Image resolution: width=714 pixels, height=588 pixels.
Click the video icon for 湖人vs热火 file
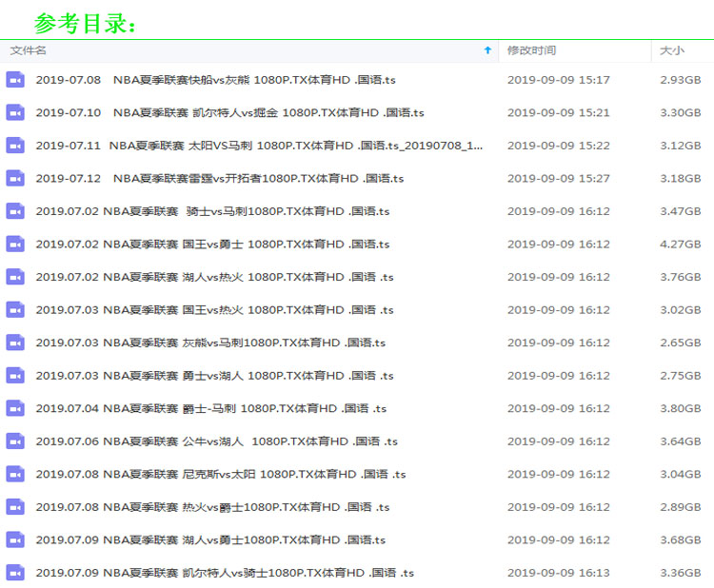(x=15, y=277)
